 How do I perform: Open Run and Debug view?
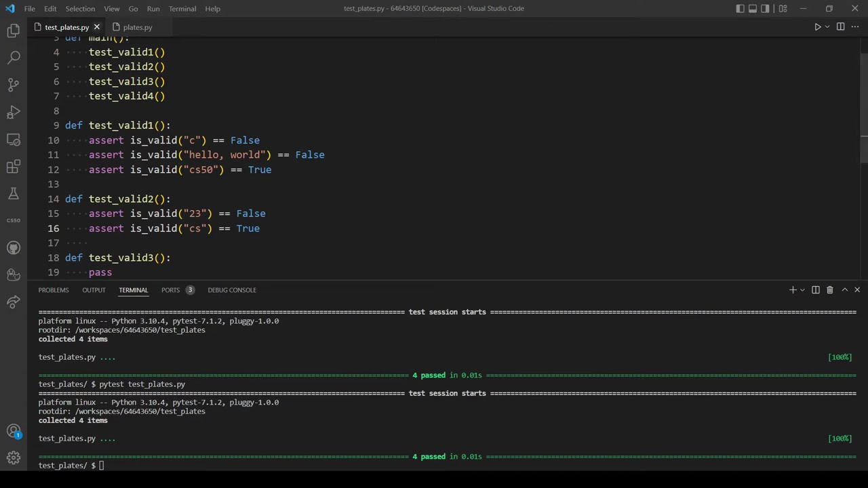pos(14,113)
